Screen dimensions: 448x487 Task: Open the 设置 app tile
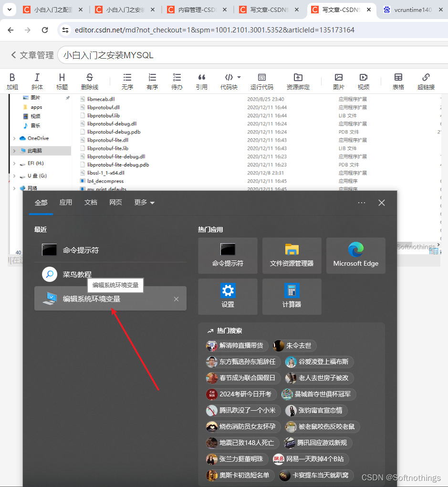pos(228,297)
